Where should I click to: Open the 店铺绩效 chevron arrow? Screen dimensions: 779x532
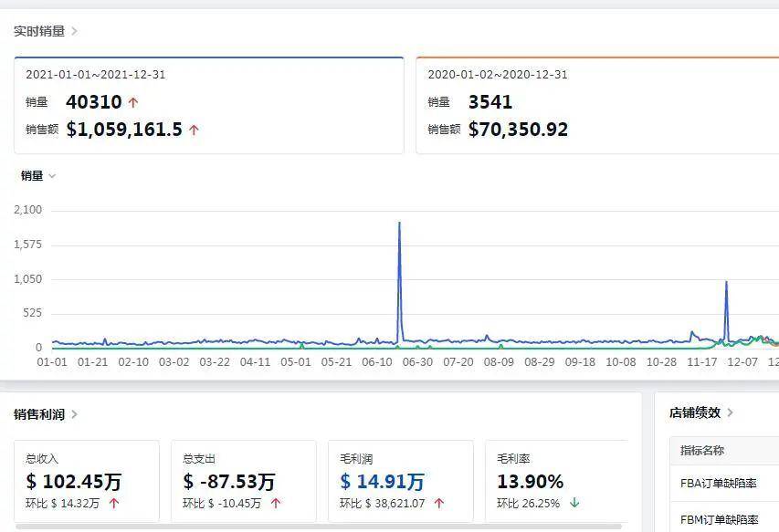coord(730,412)
